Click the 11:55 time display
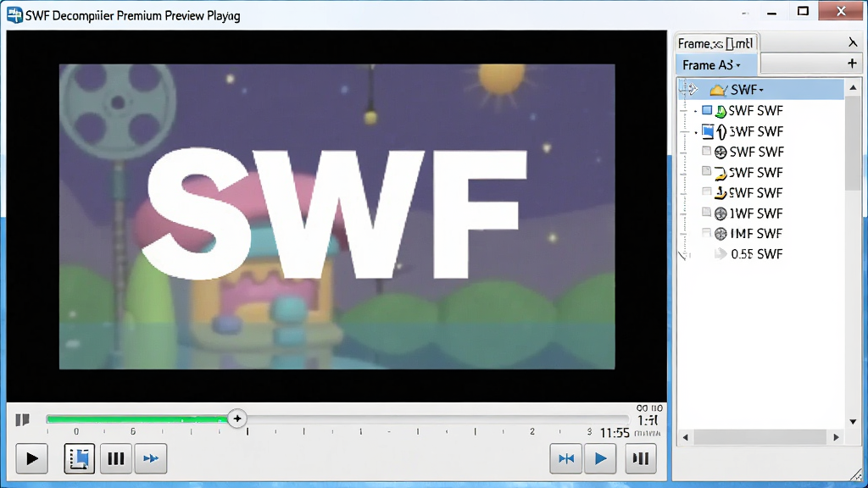 [x=615, y=433]
